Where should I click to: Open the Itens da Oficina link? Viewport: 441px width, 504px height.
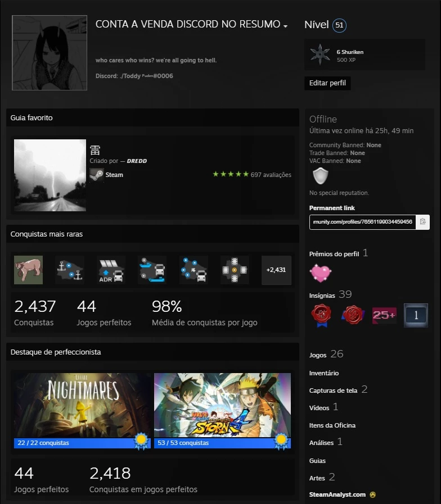click(x=332, y=425)
